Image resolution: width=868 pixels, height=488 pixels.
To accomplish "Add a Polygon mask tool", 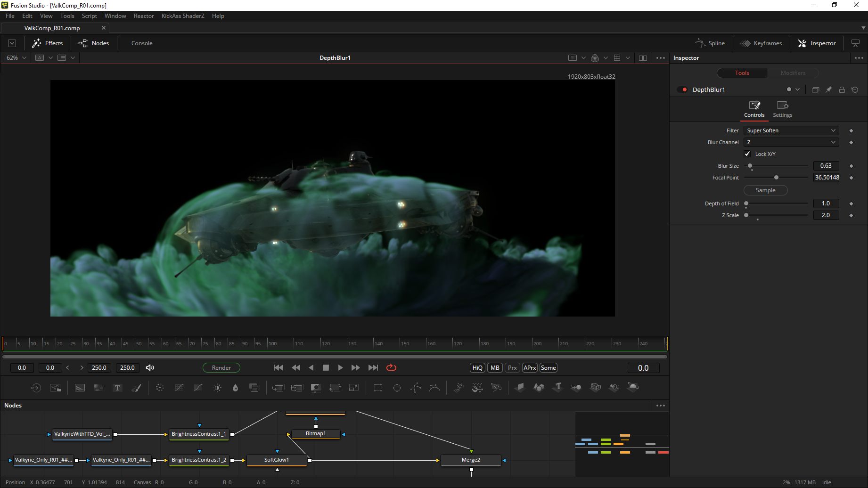I will coord(416,388).
